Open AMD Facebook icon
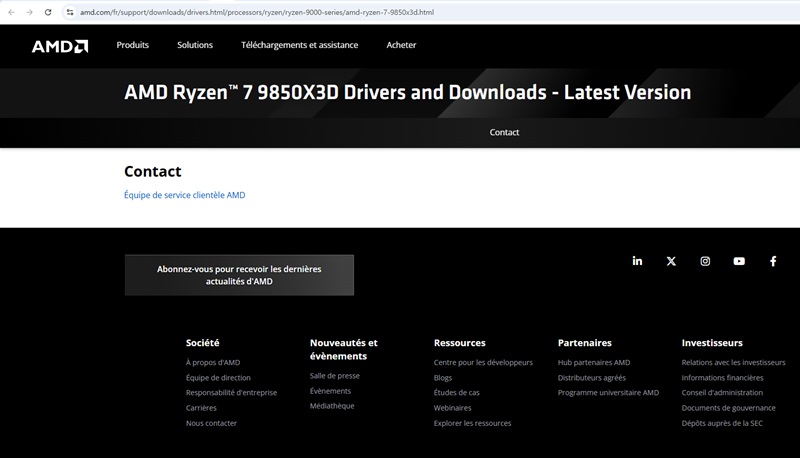The height and width of the screenshot is (458, 800). click(773, 261)
